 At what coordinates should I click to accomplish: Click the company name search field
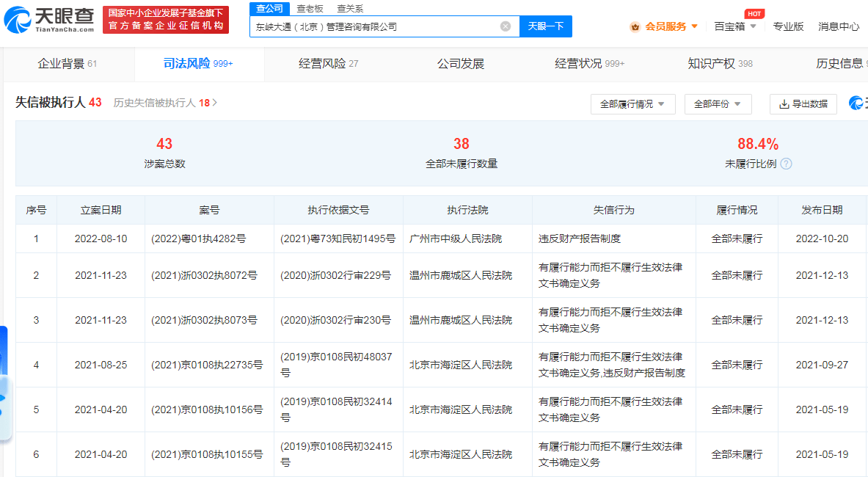click(x=376, y=26)
